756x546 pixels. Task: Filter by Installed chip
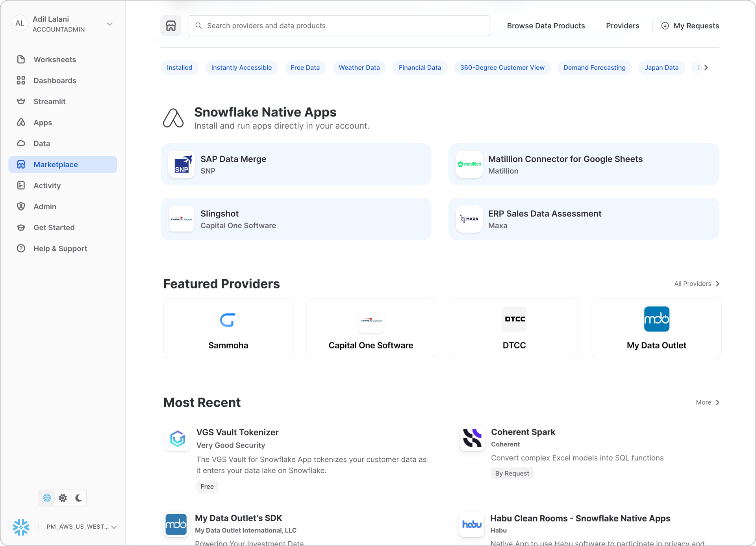(x=180, y=68)
